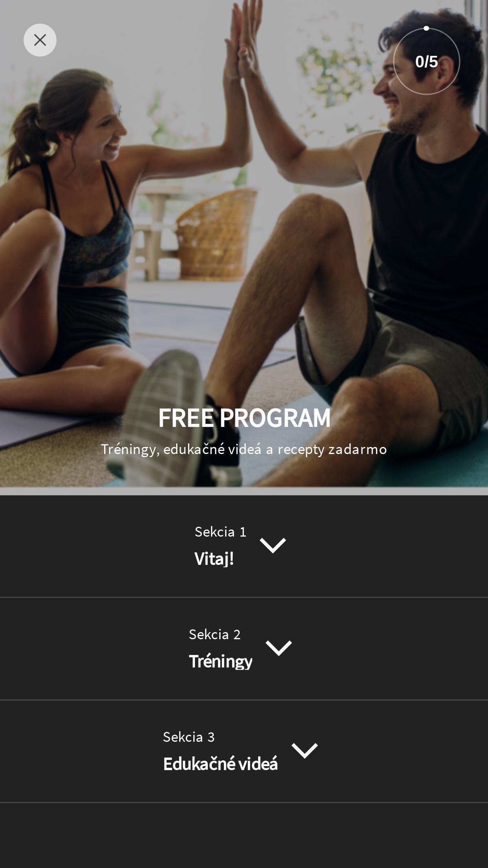Tap the Sekcia 2 label

[215, 634]
